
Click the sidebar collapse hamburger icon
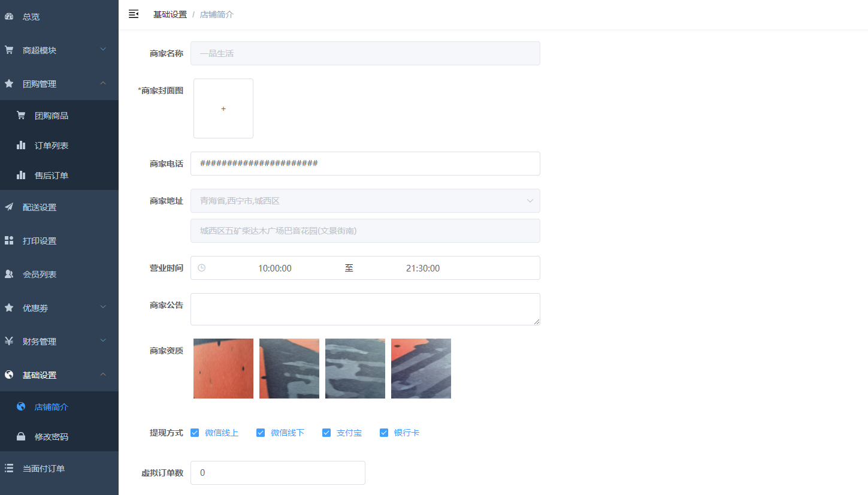tap(134, 14)
